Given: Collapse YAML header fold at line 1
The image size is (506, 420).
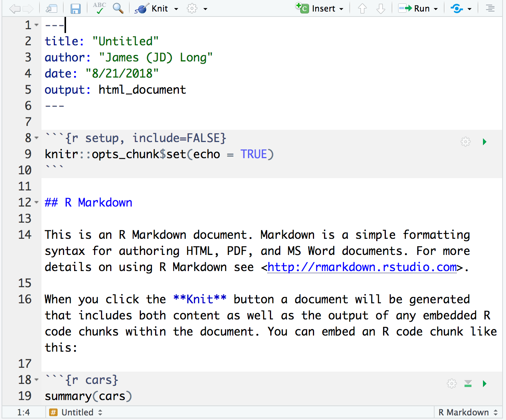Looking at the screenshot, I should [36, 25].
